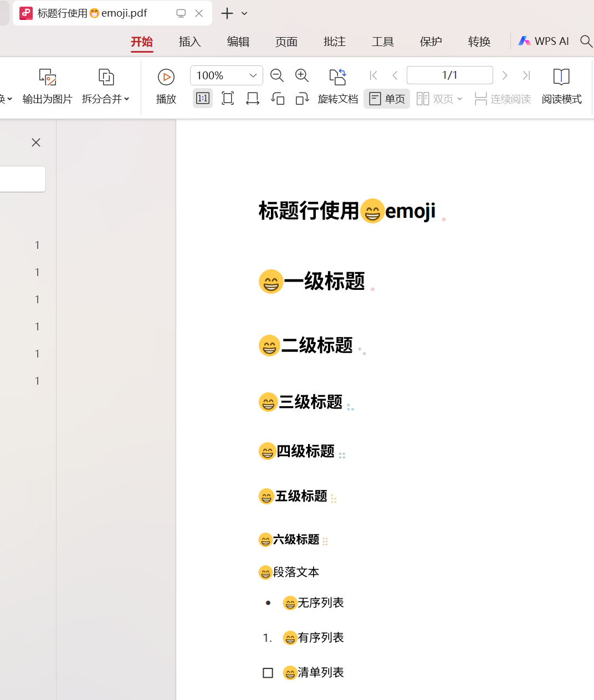
Task: Expand the new tab dropdown arrow
Action: coord(244,13)
